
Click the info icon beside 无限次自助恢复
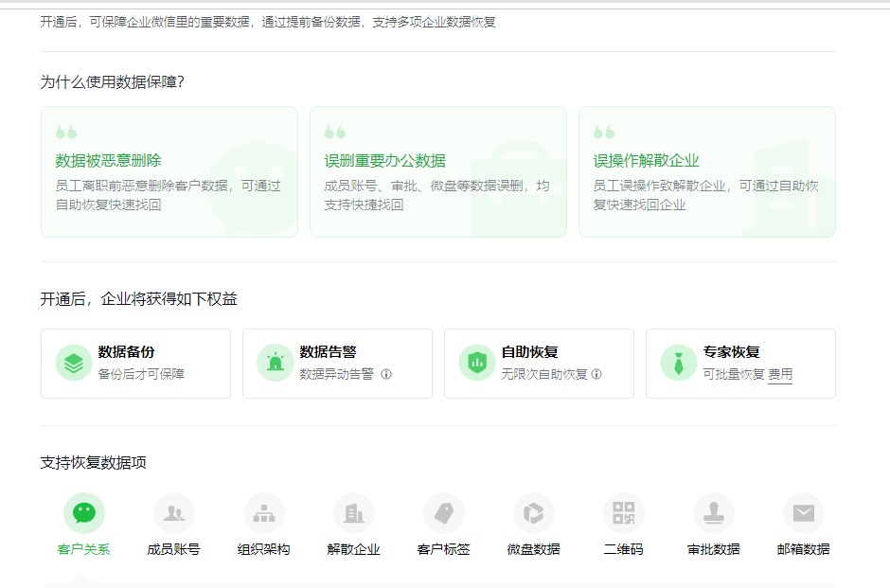pos(596,374)
